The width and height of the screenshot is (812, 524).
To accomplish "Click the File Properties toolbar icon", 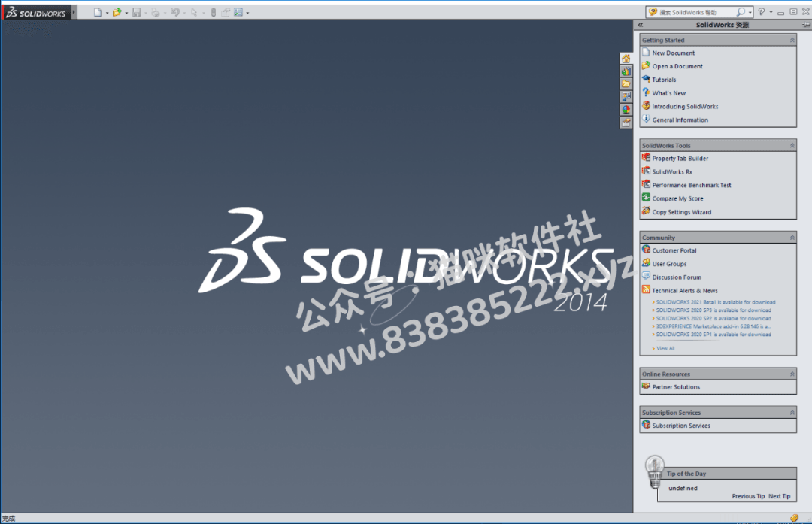I will tap(226, 13).
